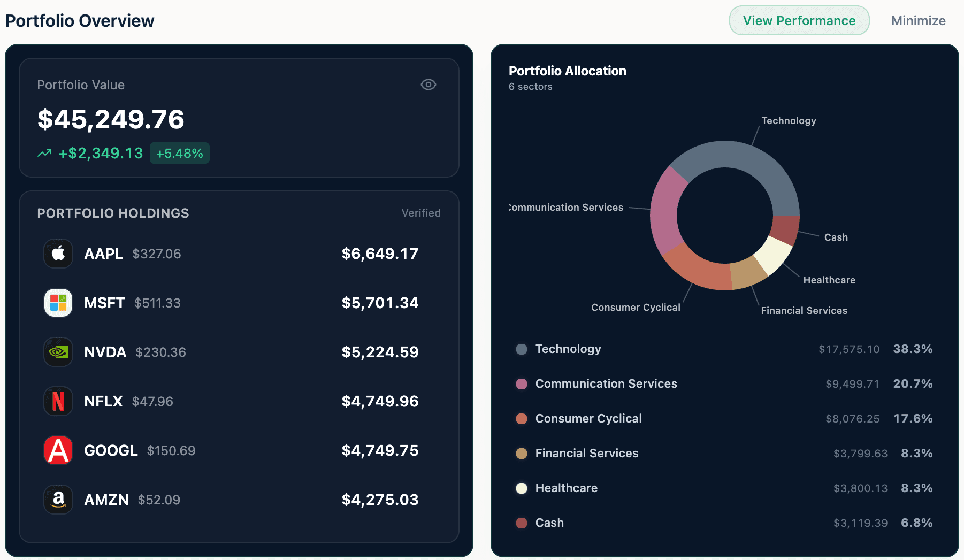Click the Financial Services legend color dot
The width and height of the screenshot is (964, 560).
(x=522, y=454)
